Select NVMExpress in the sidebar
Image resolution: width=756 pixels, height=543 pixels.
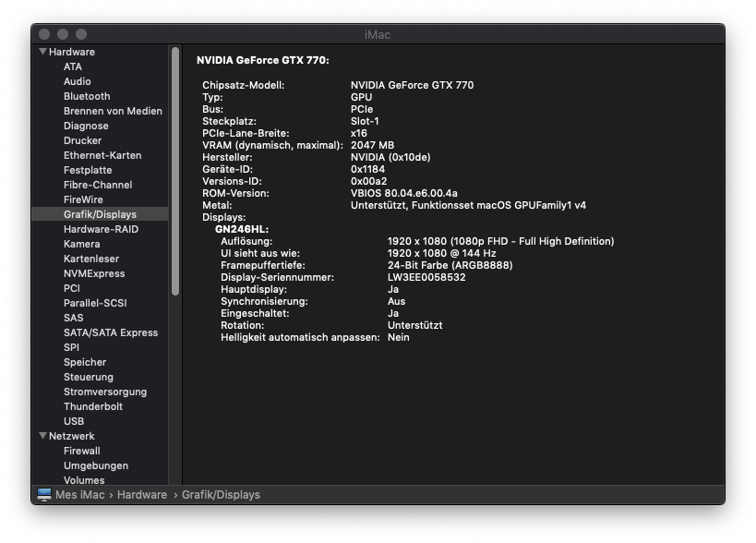[94, 273]
